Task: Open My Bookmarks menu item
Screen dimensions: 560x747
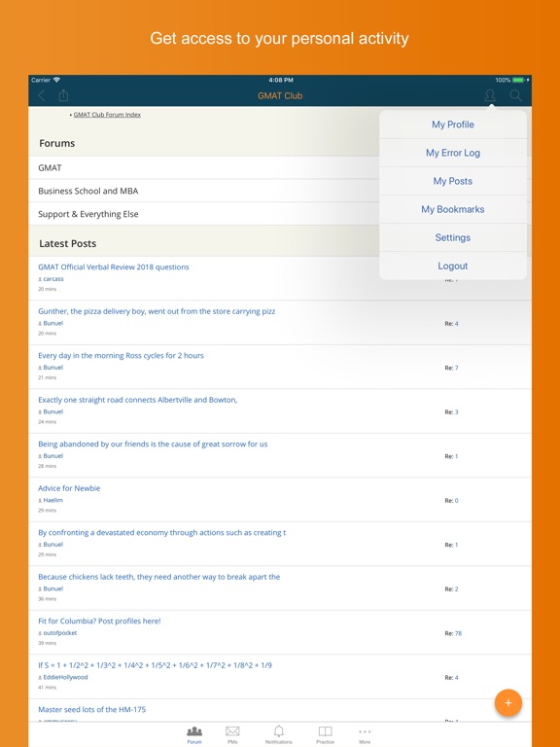Action: [453, 209]
